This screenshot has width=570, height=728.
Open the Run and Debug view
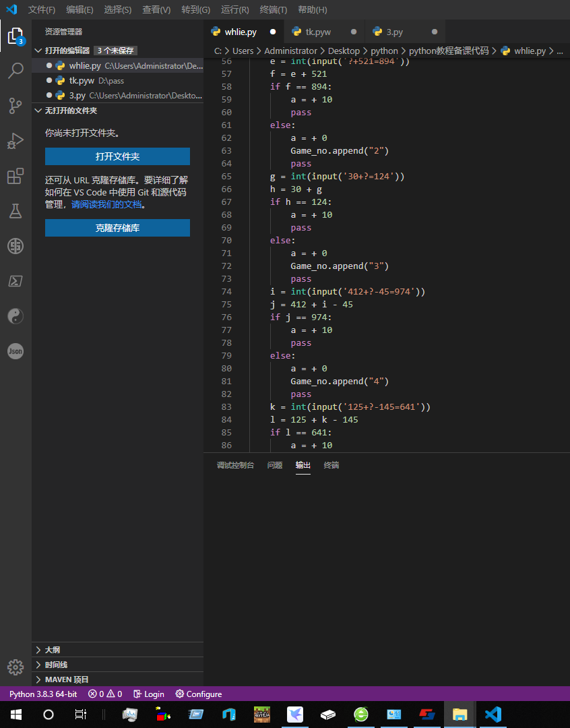(x=15, y=141)
